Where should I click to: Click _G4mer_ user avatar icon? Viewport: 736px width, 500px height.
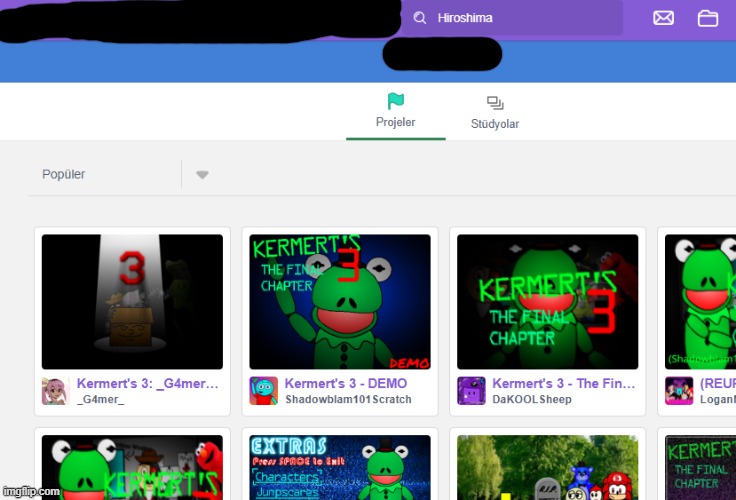55,391
